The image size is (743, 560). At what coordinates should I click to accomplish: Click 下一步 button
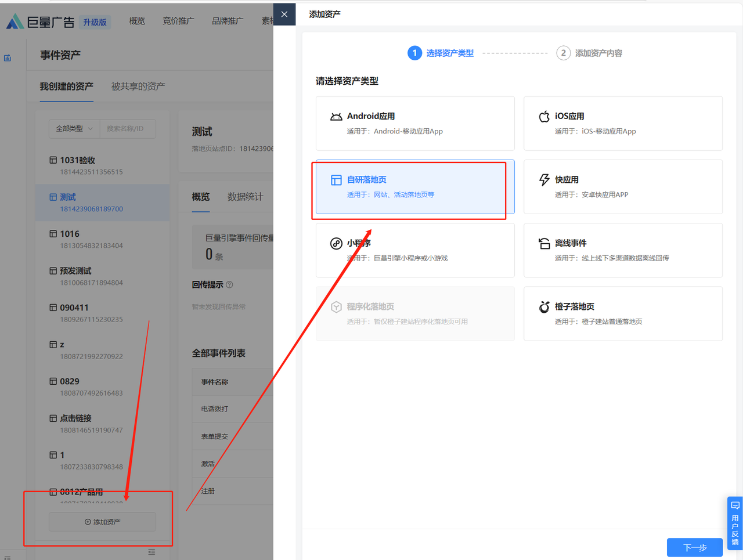[x=694, y=547]
